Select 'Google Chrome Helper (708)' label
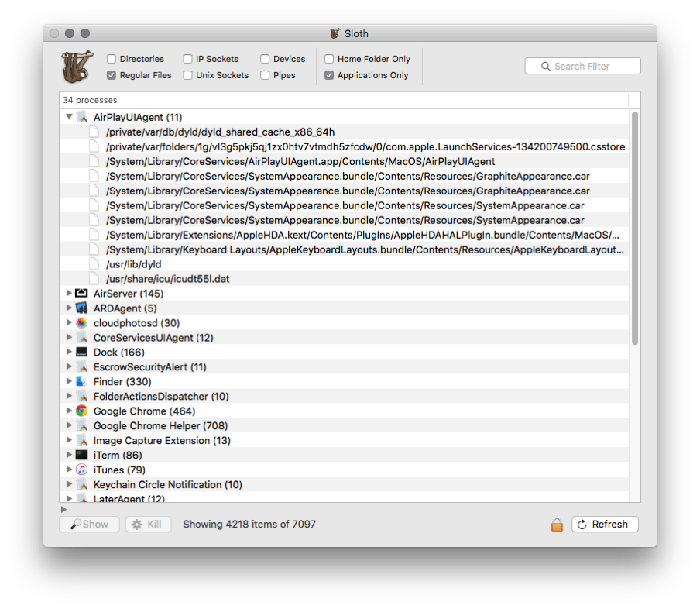Screen dimensions: 700x609 (161, 426)
